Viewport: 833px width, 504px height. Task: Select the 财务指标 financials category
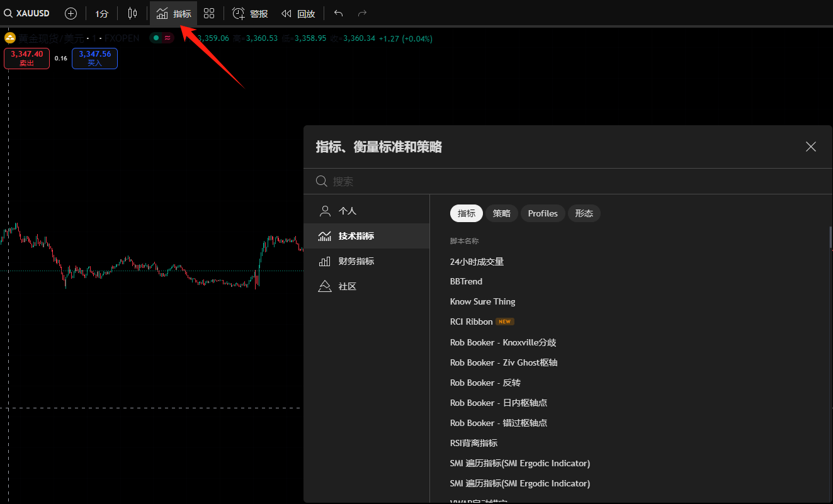(x=366, y=261)
